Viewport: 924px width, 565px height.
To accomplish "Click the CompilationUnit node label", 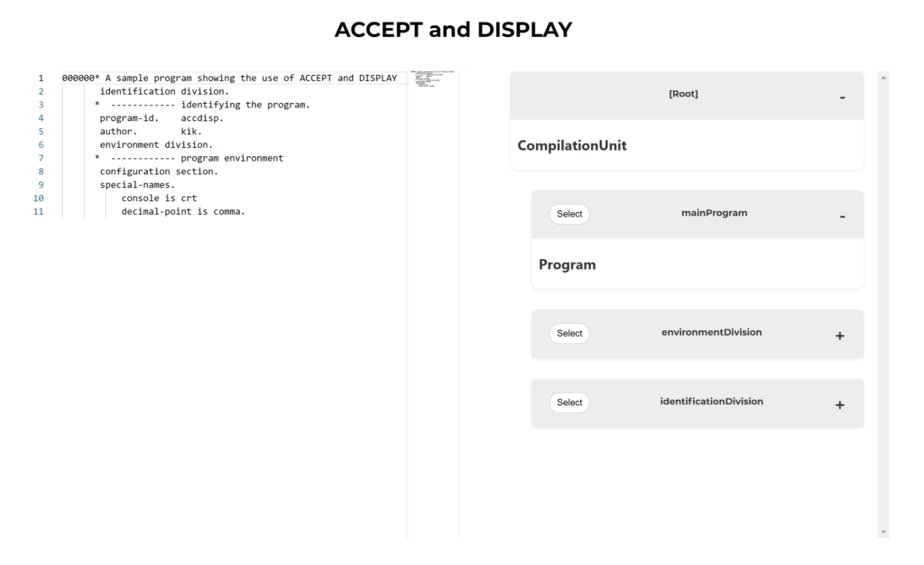I will pos(571,145).
